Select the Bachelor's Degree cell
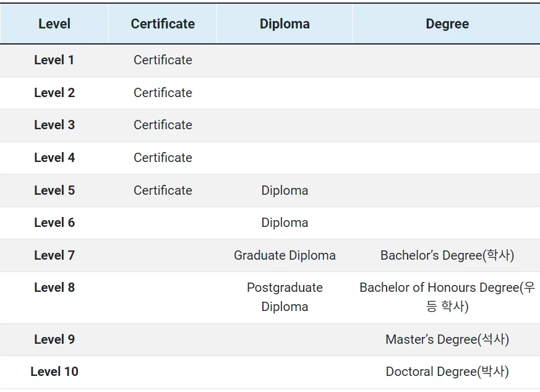 click(447, 255)
